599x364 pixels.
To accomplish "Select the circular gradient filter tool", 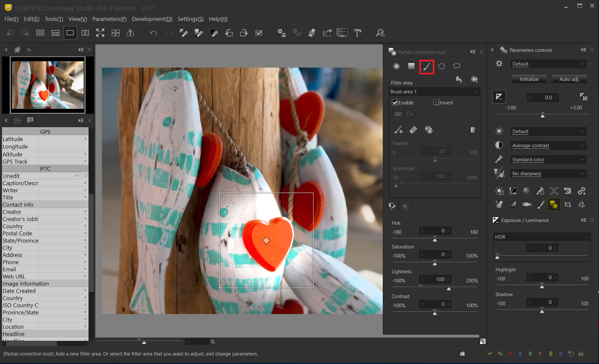I will (x=396, y=66).
